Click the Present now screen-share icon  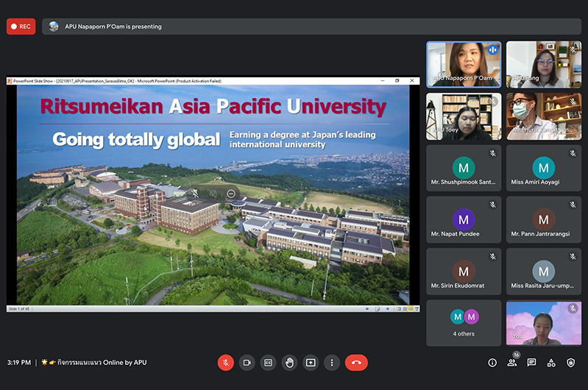[x=311, y=363]
